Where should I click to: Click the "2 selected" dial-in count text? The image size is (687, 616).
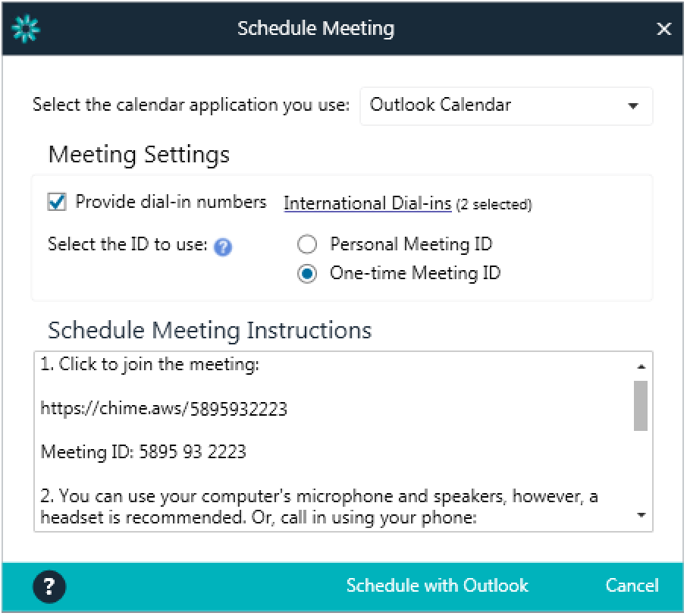point(494,205)
